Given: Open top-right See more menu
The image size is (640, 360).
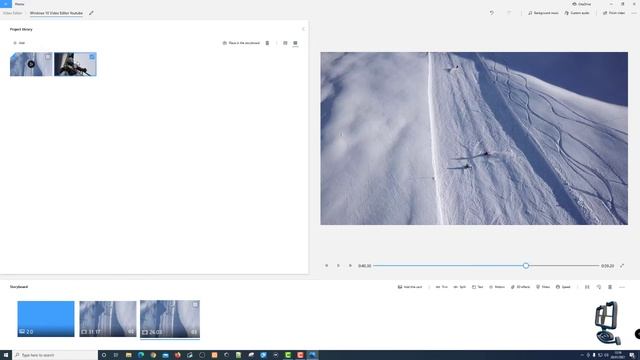Looking at the screenshot, I should tap(634, 13).
